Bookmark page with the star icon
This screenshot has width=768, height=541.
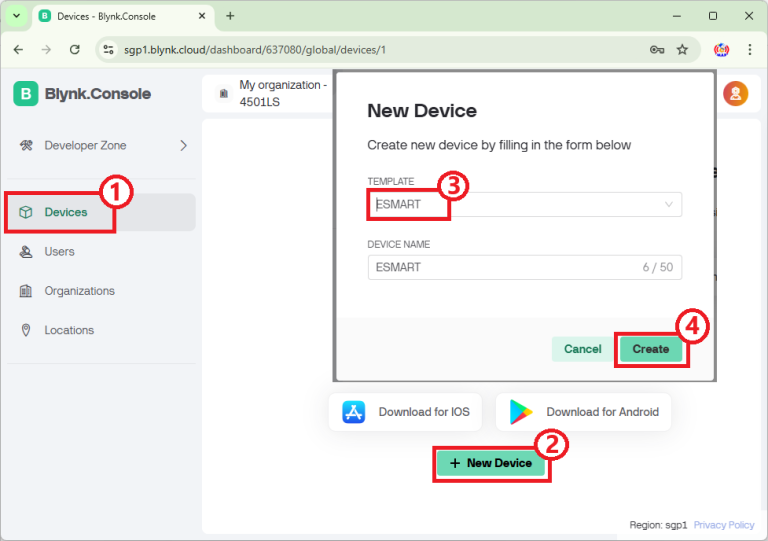pyautogui.click(x=682, y=49)
